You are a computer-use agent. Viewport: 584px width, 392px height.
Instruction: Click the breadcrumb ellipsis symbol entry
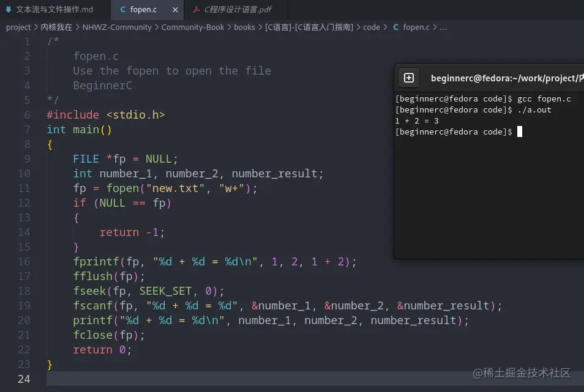[x=443, y=27]
